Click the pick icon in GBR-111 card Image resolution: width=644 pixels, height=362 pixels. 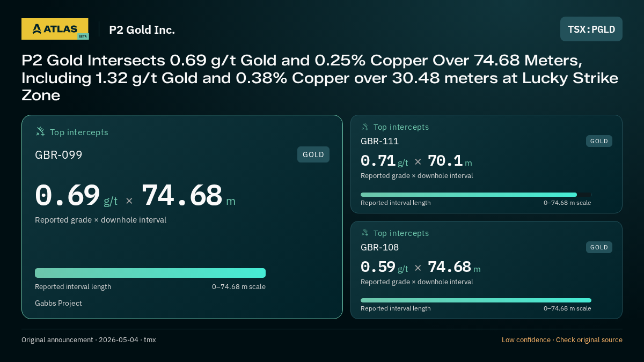(365, 127)
